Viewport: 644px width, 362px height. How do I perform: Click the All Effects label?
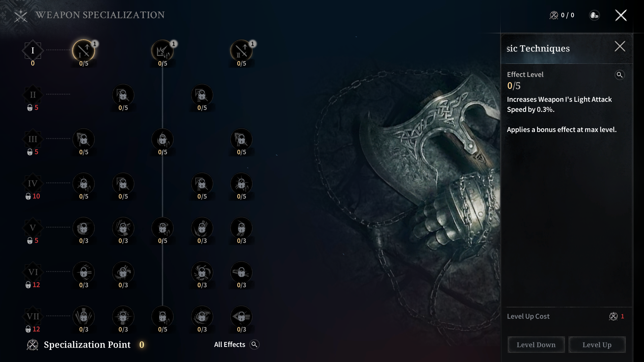(x=230, y=345)
